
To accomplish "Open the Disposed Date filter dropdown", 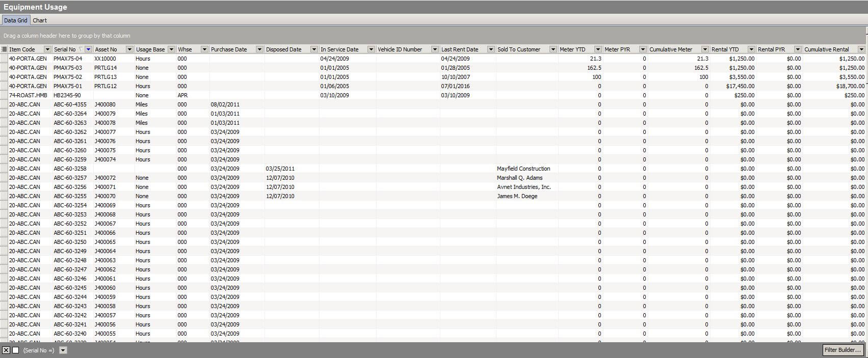I will point(314,49).
